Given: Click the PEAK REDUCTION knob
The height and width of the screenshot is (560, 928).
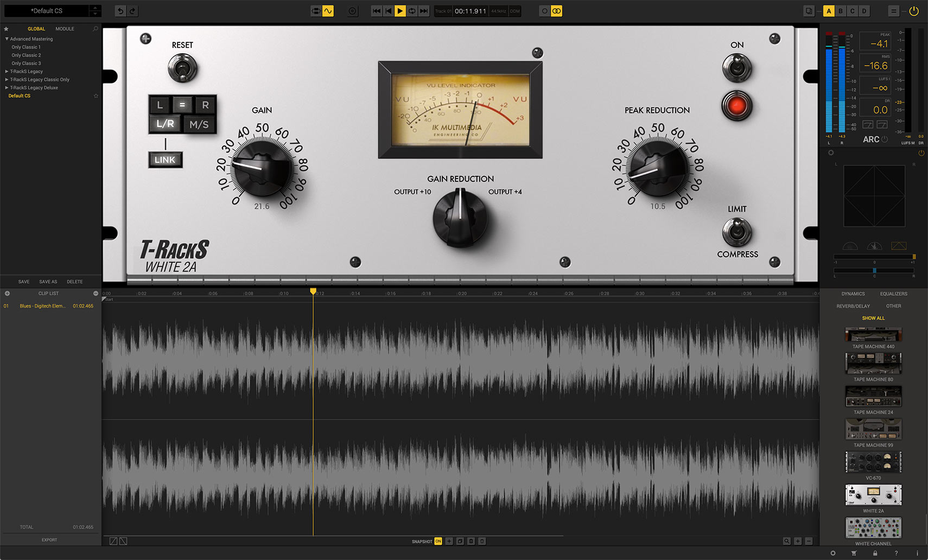Looking at the screenshot, I should click(657, 168).
